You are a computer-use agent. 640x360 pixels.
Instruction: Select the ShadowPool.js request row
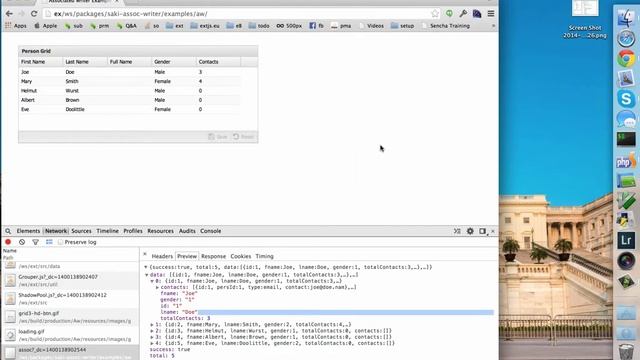click(70, 298)
